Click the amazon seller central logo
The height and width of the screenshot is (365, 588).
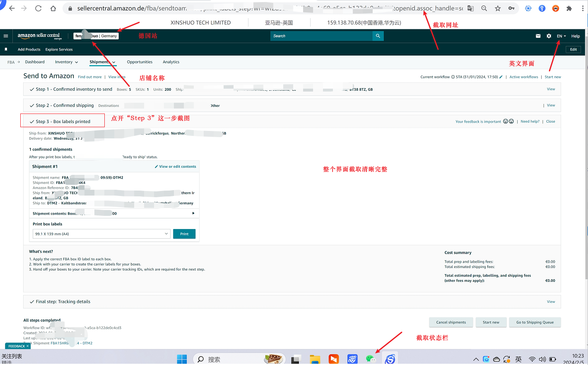39,36
